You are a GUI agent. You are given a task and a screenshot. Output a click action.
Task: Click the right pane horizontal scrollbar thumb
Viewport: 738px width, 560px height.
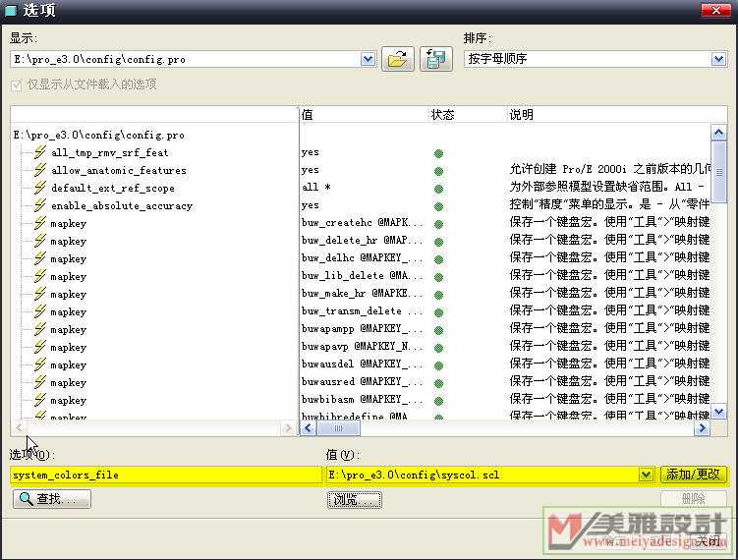[x=338, y=427]
